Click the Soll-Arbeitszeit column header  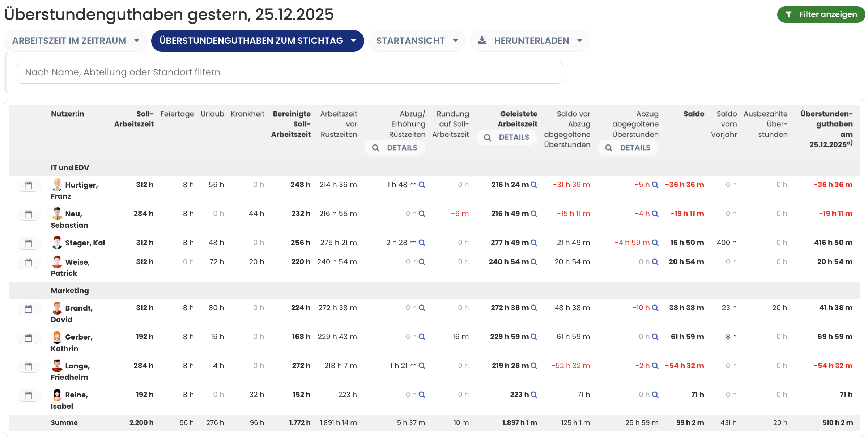pos(134,119)
